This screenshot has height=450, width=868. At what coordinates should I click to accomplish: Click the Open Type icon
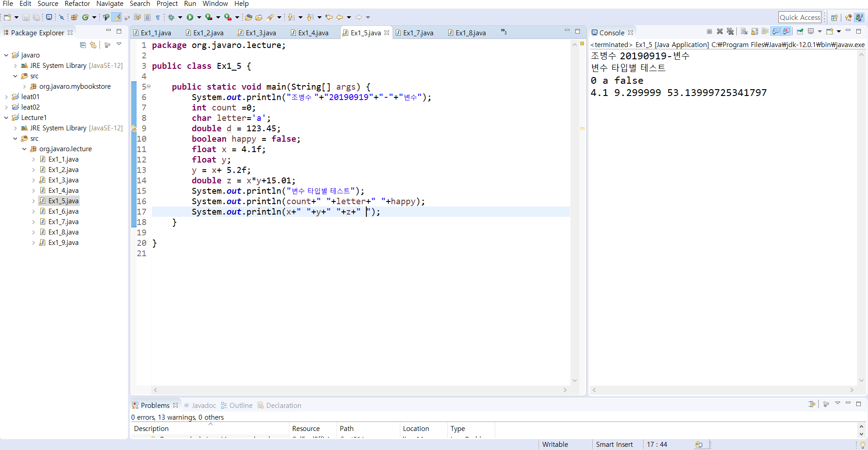(248, 17)
